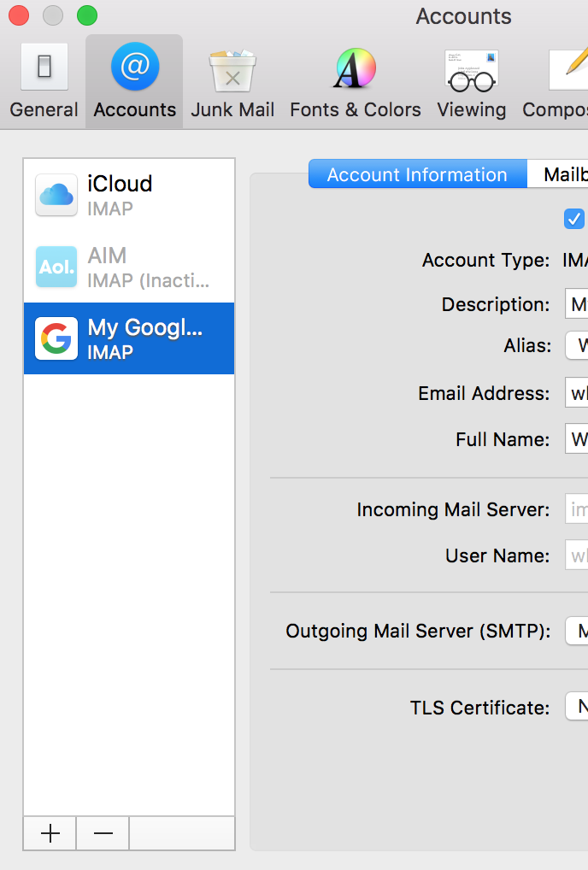Image resolution: width=588 pixels, height=870 pixels.
Task: Toggle the enable account checkbox
Action: point(574,219)
